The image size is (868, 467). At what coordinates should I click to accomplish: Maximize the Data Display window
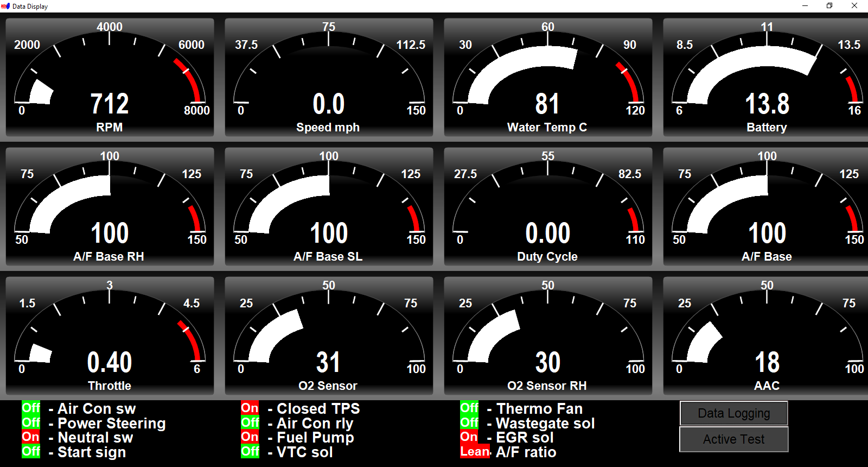click(x=829, y=6)
